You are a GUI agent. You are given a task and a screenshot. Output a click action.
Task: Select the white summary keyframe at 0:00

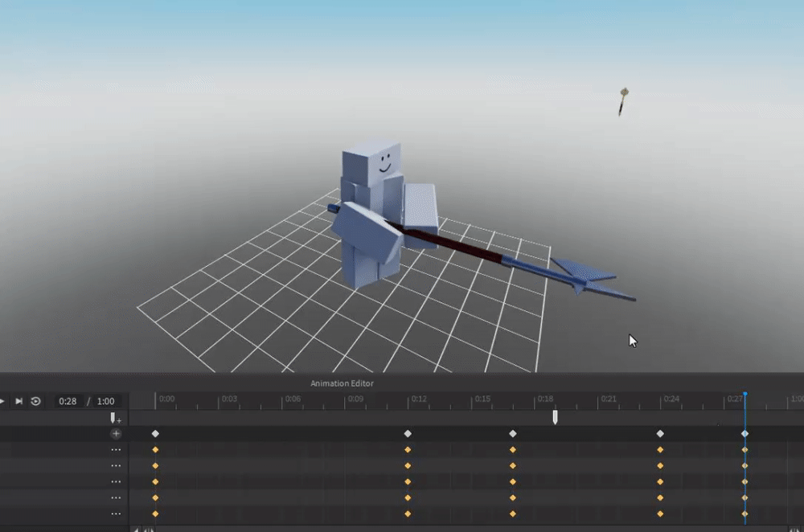(155, 434)
